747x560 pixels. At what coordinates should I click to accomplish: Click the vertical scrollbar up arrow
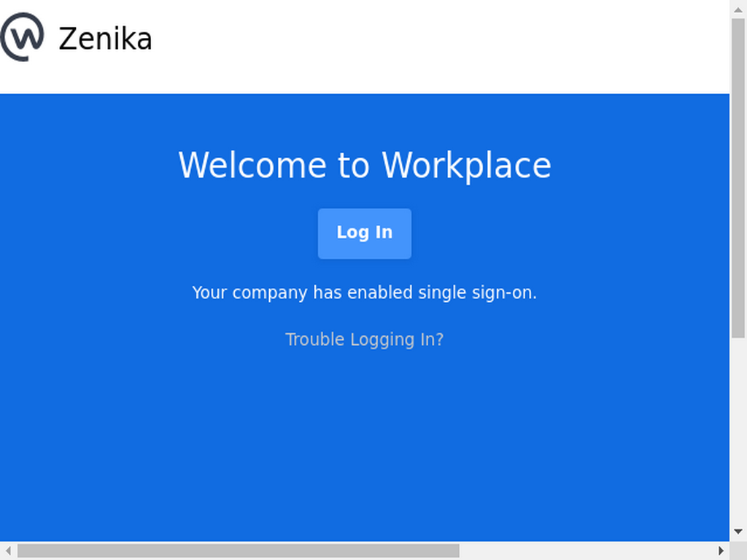738,9
